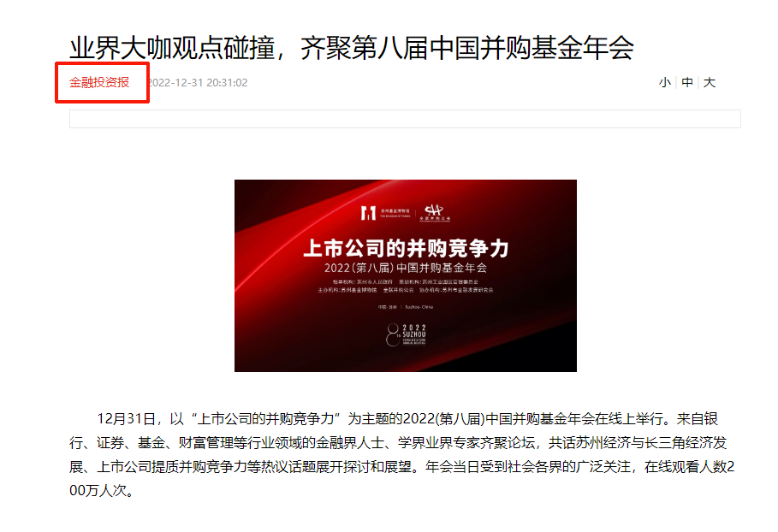
Task: Click the final paragraph line 00万人次
Action: pos(102,490)
